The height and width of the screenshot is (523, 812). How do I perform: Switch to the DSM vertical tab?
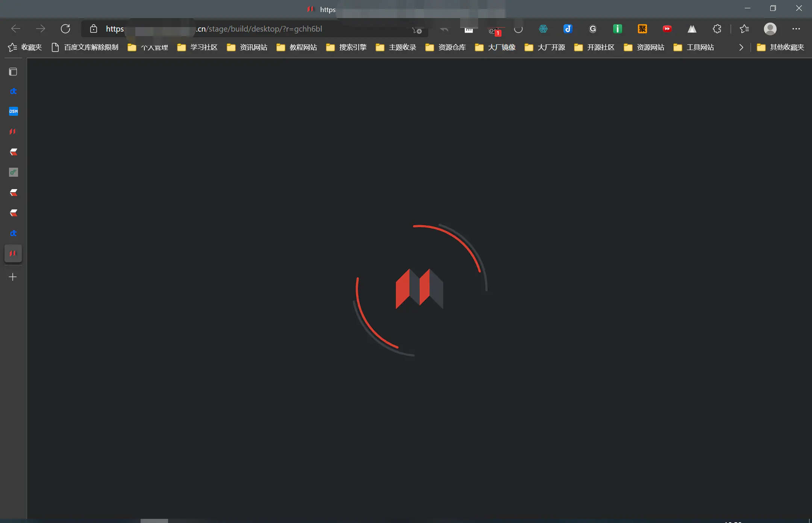(13, 111)
